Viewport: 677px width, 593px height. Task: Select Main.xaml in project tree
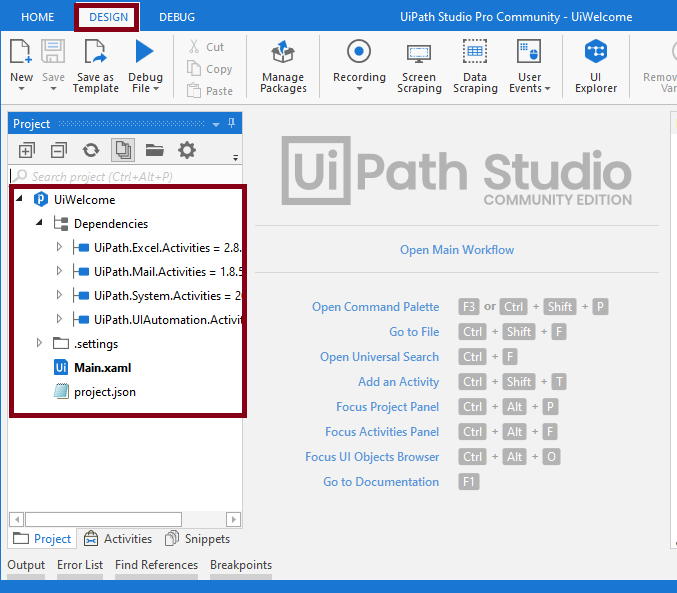click(103, 368)
